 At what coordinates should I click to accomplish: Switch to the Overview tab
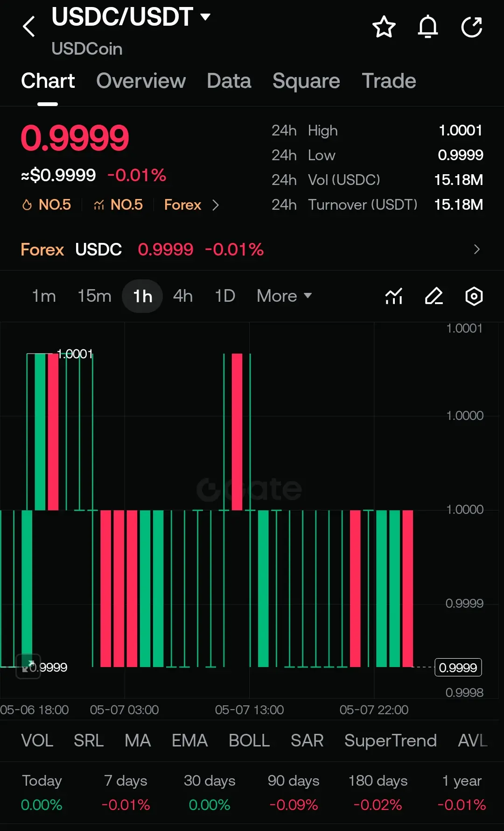pyautogui.click(x=141, y=81)
